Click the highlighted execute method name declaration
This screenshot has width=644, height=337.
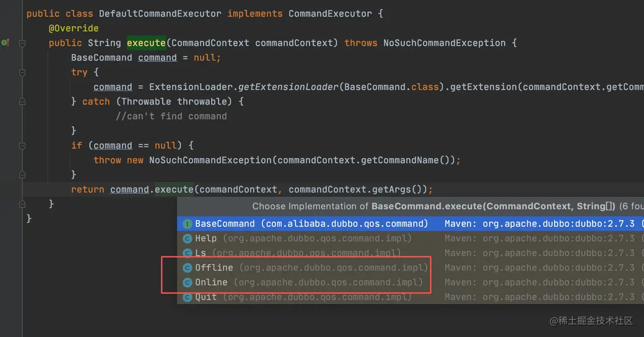click(x=146, y=43)
